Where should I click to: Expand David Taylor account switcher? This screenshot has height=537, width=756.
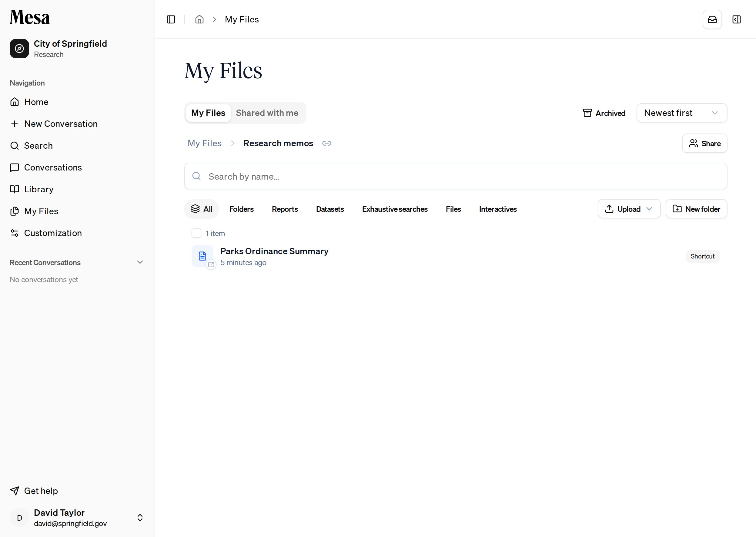[x=140, y=518]
